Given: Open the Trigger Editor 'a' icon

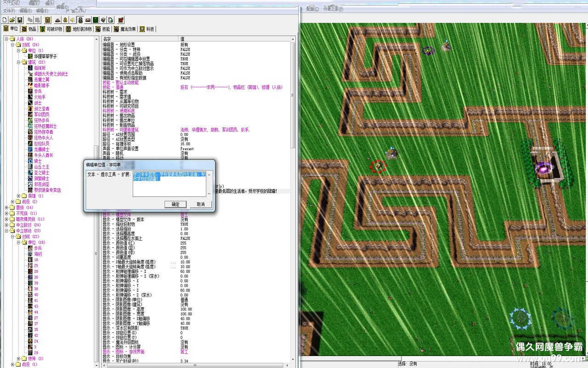Looking at the screenshot, I should click(65, 20).
